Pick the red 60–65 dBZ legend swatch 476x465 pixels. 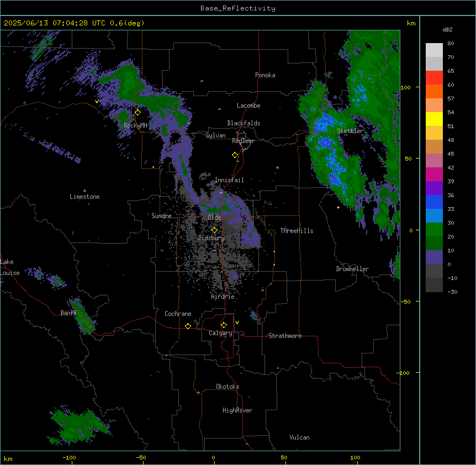pos(434,78)
